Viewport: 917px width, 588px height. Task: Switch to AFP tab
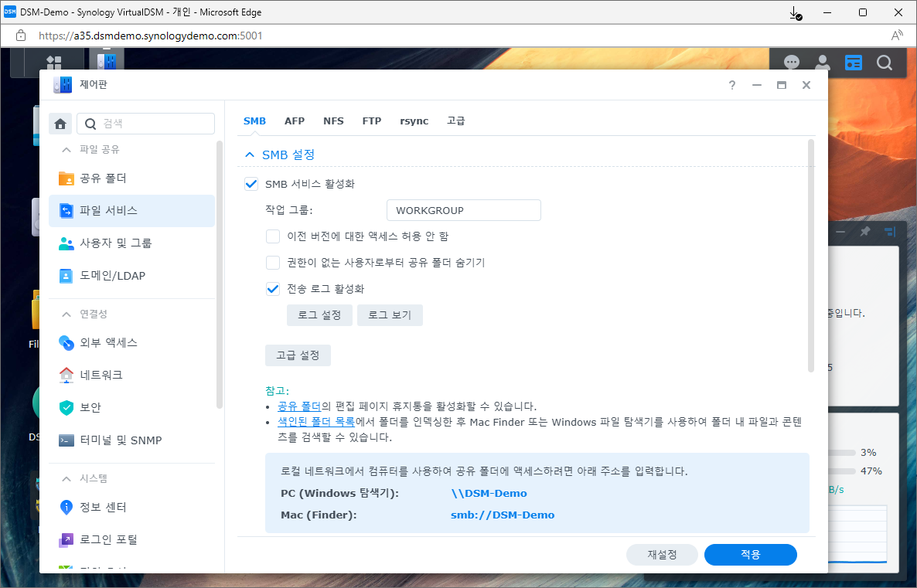pos(295,121)
